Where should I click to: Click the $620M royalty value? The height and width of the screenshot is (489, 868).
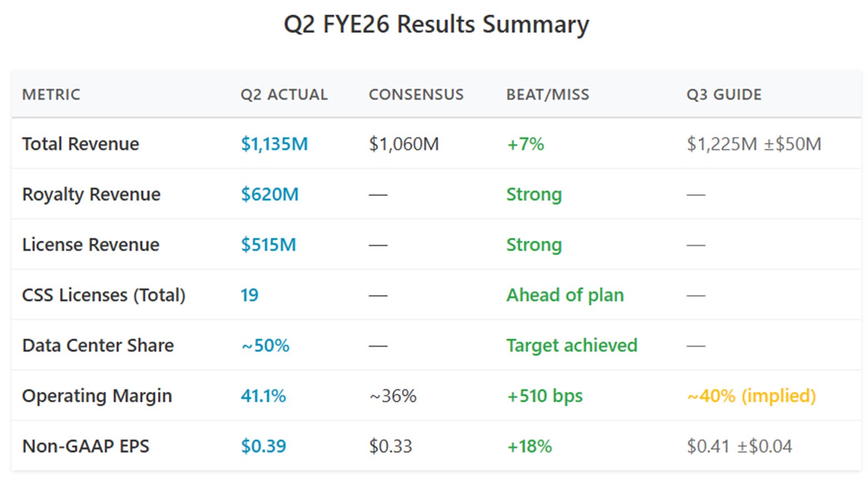(270, 194)
